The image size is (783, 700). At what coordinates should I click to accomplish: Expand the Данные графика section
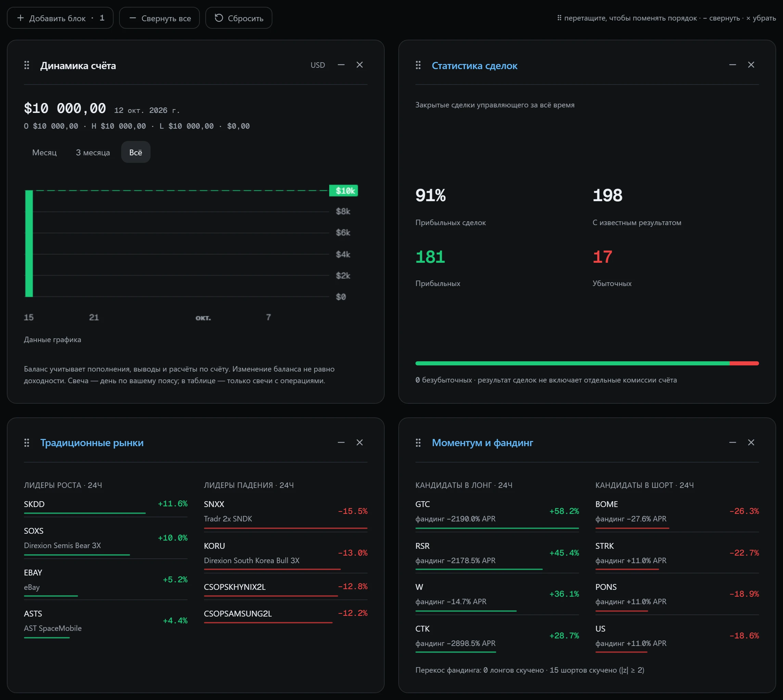(x=52, y=340)
